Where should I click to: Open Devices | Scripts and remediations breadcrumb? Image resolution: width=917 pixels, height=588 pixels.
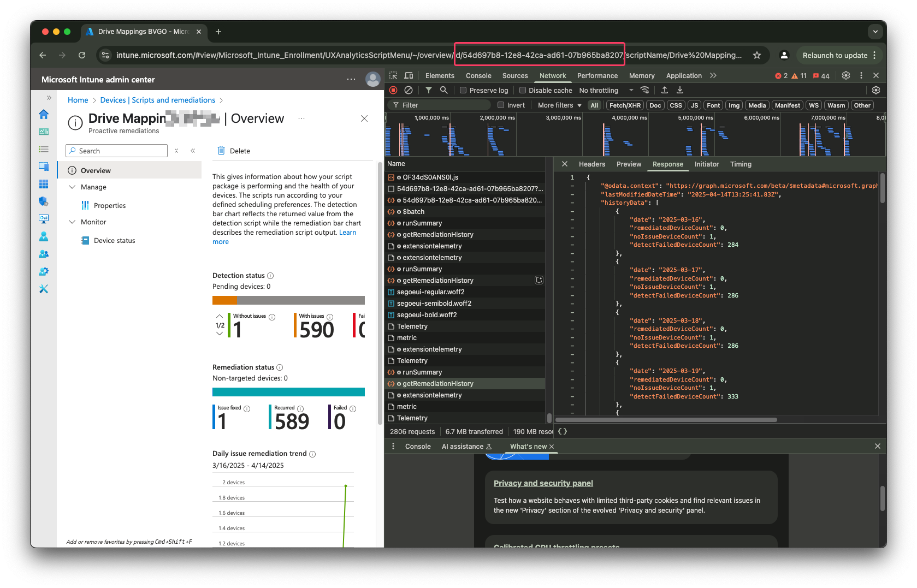click(157, 100)
